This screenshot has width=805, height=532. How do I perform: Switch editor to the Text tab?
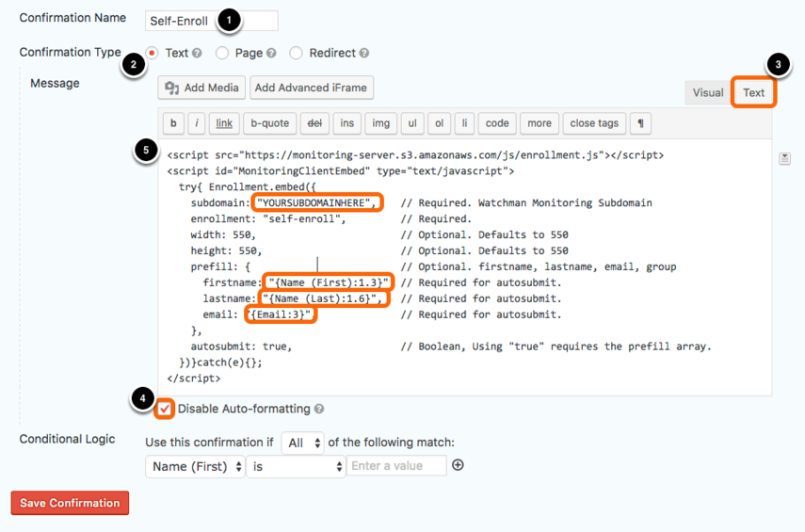coord(753,93)
